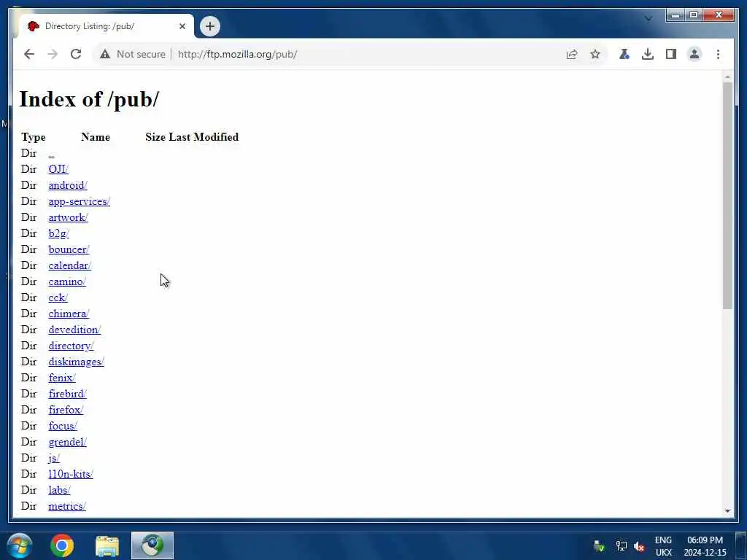Close the Directory Listing tab
747x560 pixels.
pos(182,26)
